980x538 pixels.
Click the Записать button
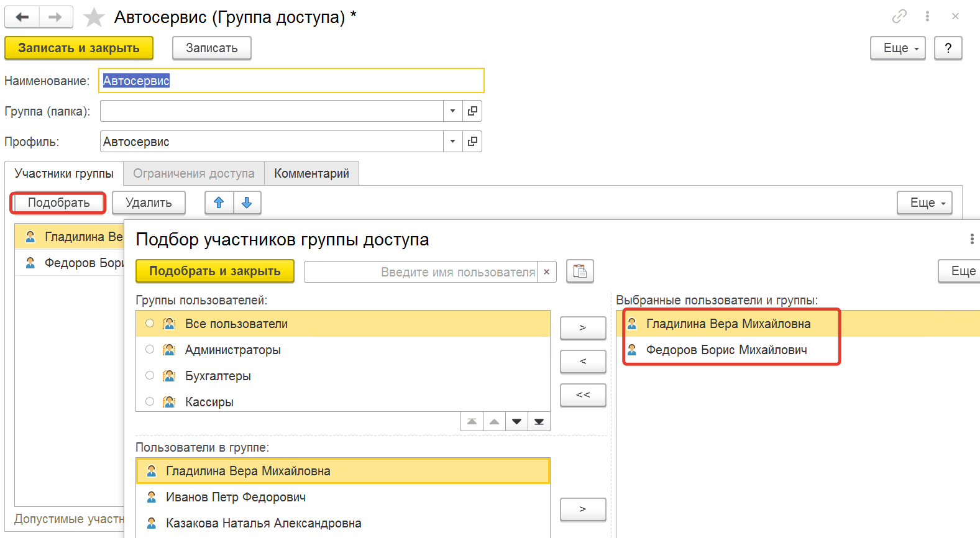(212, 48)
